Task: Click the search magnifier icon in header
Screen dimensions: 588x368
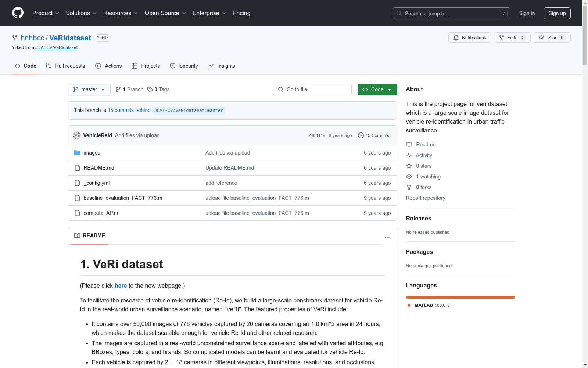Action: pos(399,13)
